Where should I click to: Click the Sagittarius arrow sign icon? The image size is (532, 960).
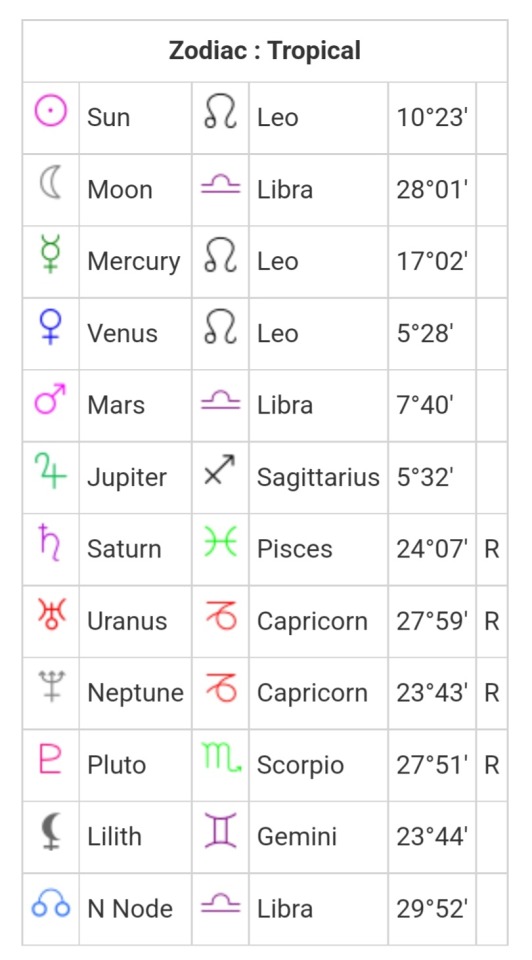(x=220, y=470)
